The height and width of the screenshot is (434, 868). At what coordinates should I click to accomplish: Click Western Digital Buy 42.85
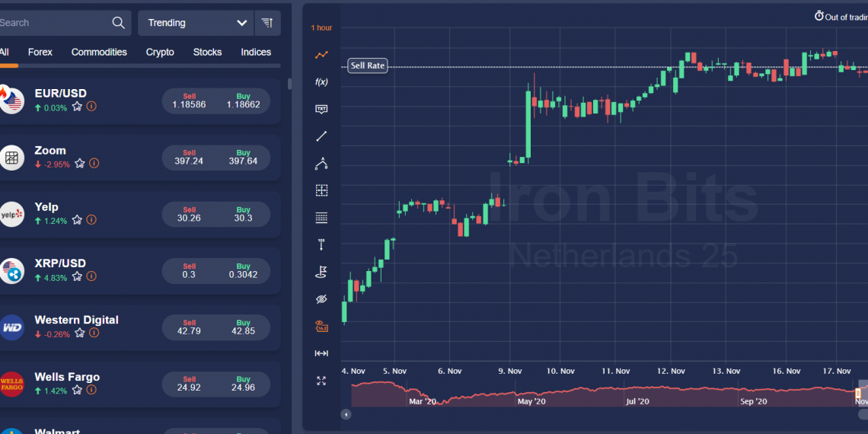pyautogui.click(x=243, y=327)
